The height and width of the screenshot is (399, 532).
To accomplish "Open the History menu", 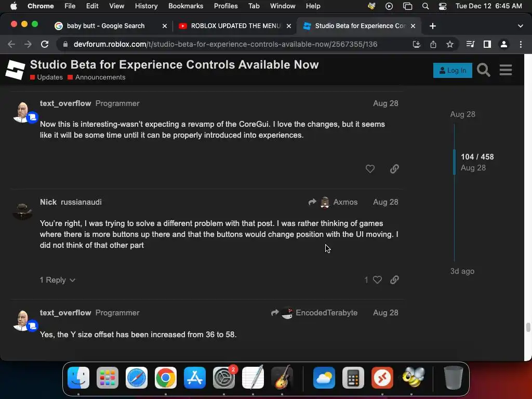I will [x=146, y=6].
